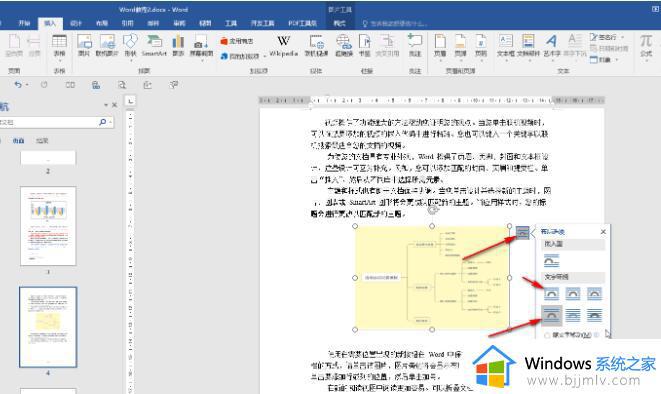Image resolution: width=661 pixels, height=394 pixels.
Task: Open Ribbon Display Options button
Action: click(656, 9)
